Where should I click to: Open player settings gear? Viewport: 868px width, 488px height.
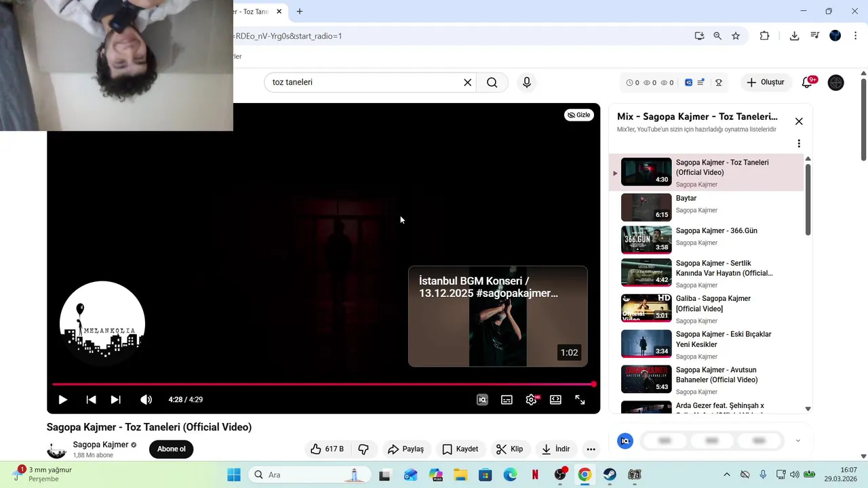tap(532, 400)
